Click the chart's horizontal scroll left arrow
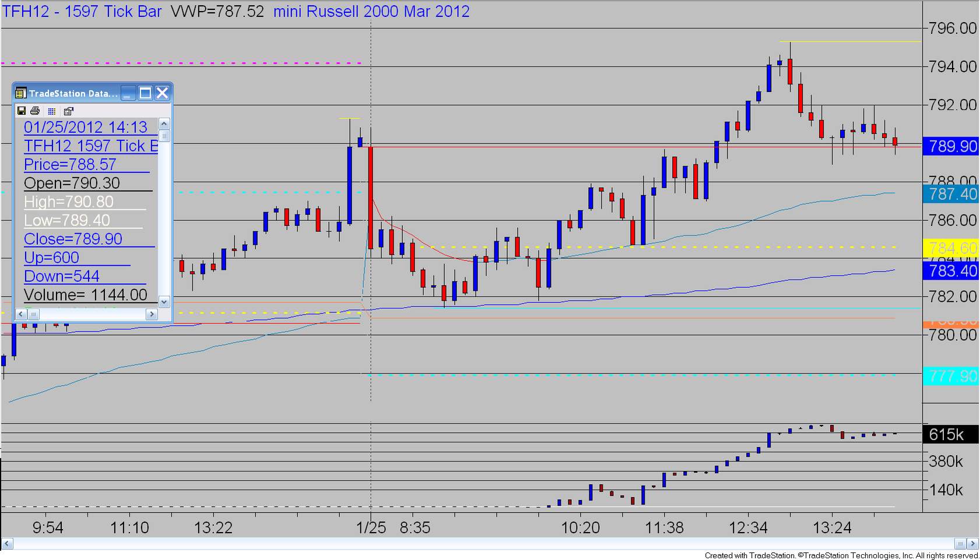This screenshot has width=980, height=560. [x=8, y=544]
